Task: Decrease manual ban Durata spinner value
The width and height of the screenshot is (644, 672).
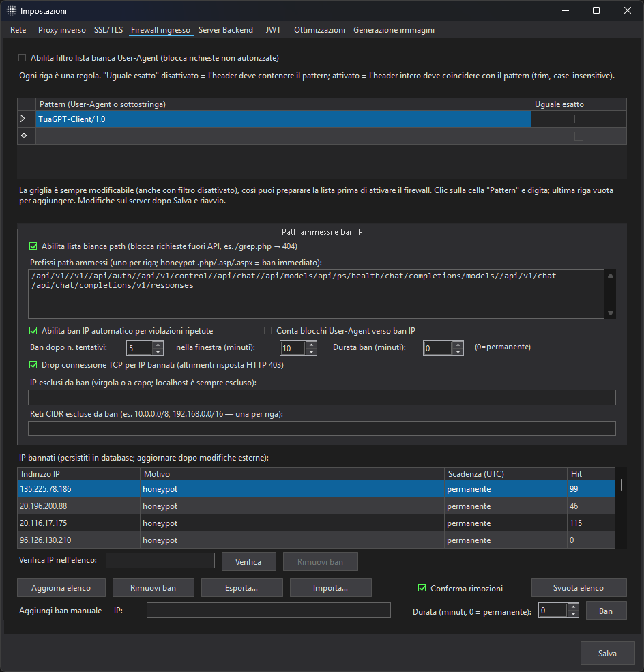Action: click(573, 614)
